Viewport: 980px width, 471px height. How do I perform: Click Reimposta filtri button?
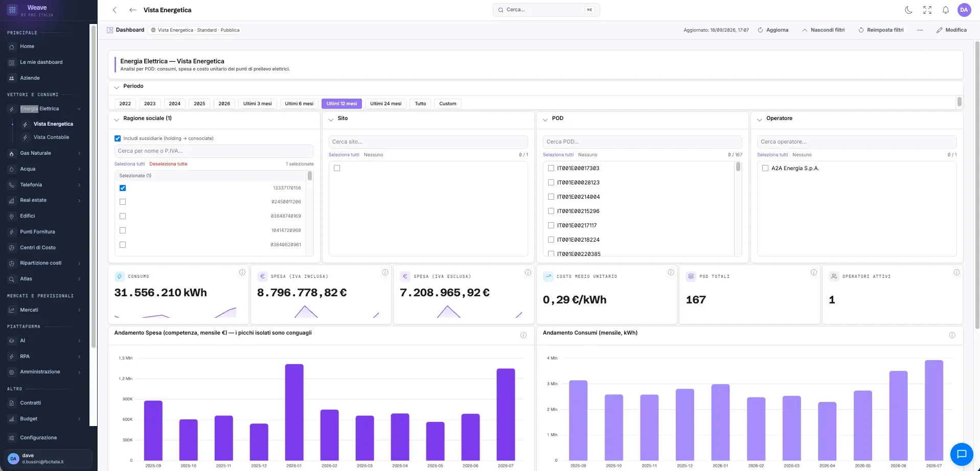[x=881, y=30]
